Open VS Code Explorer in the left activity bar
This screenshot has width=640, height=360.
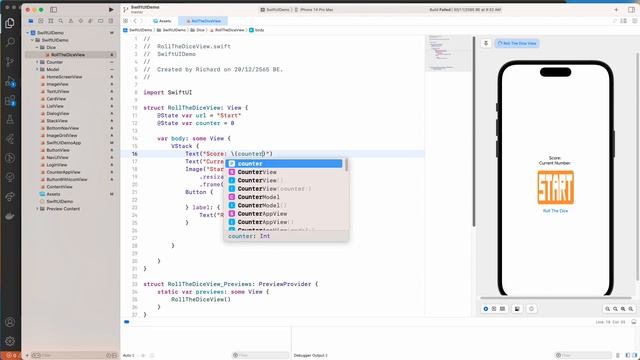click(10, 23)
